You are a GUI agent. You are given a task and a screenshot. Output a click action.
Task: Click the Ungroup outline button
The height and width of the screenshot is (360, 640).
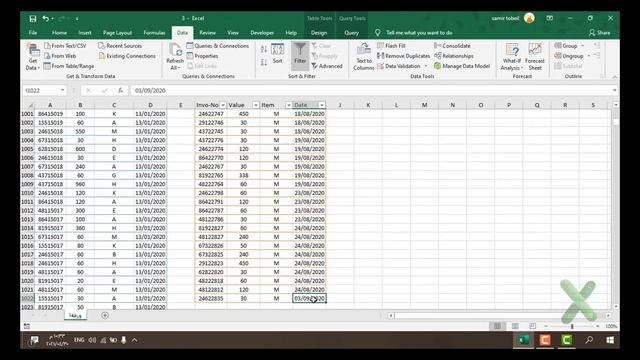[x=569, y=56]
